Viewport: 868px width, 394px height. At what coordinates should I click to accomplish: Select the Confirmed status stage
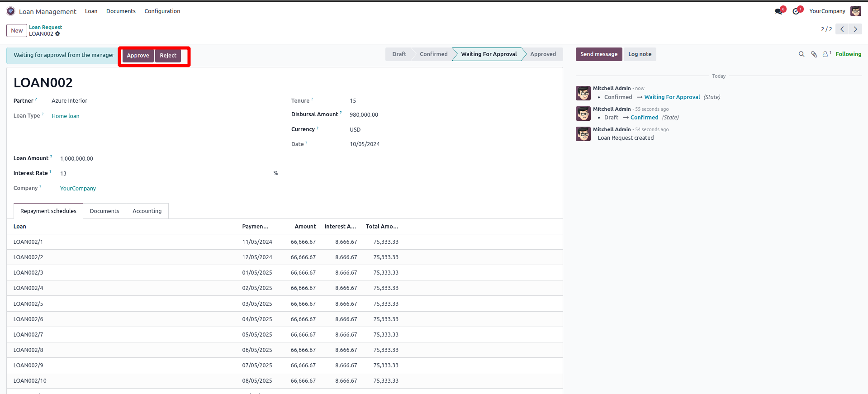[433, 54]
